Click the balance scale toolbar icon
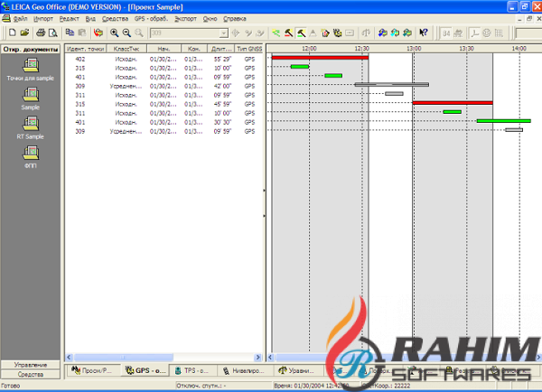 [x=366, y=33]
